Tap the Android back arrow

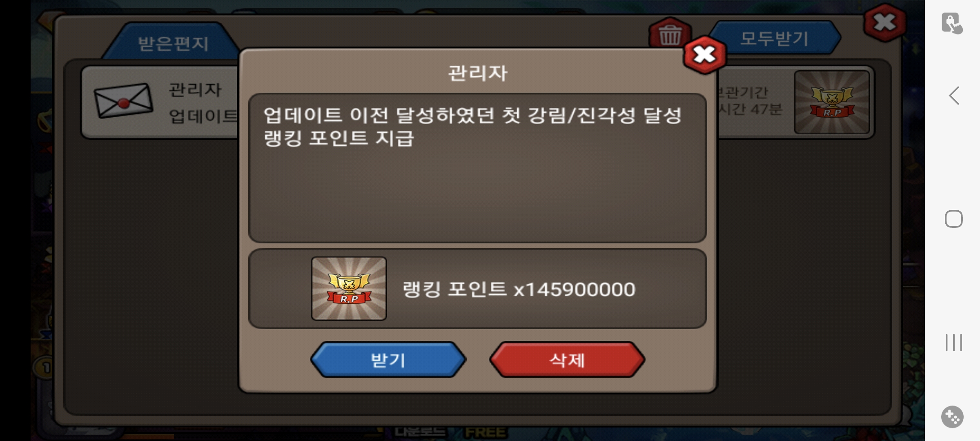point(954,96)
